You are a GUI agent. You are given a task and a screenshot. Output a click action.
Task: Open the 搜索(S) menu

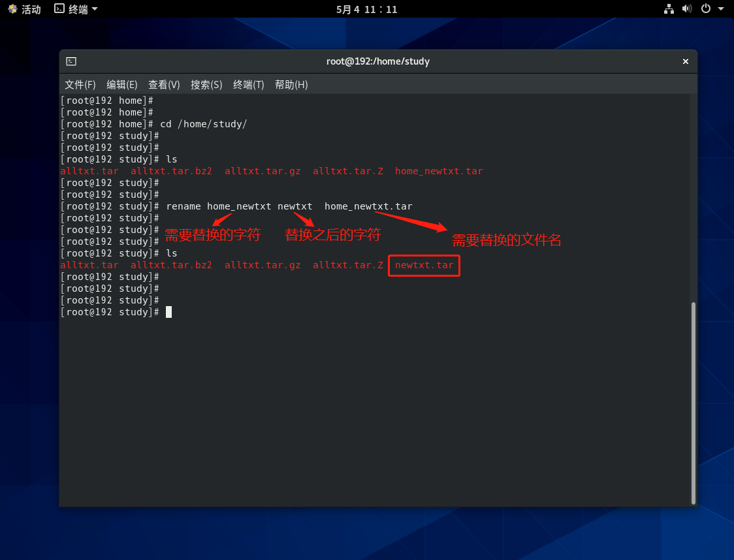pyautogui.click(x=206, y=85)
